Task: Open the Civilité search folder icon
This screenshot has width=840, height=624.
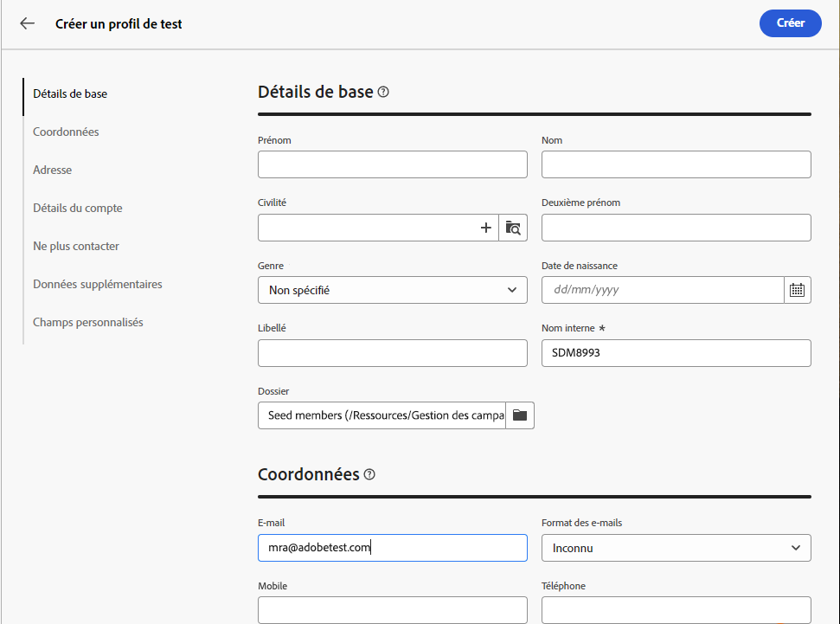Action: coord(513,228)
